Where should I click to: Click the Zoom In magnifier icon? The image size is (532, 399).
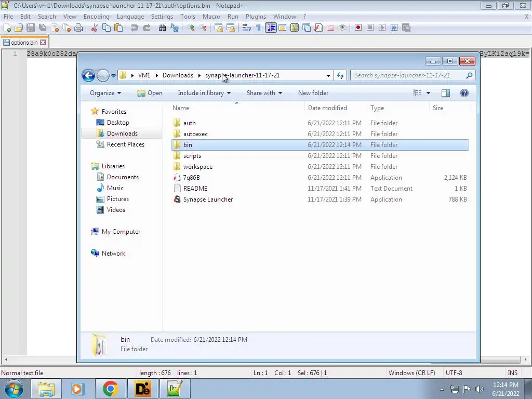point(190,28)
